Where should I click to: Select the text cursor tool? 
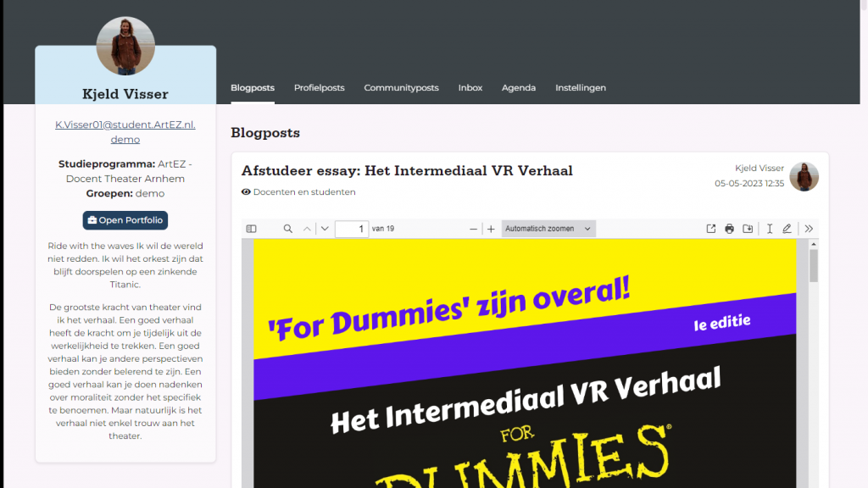[770, 229]
